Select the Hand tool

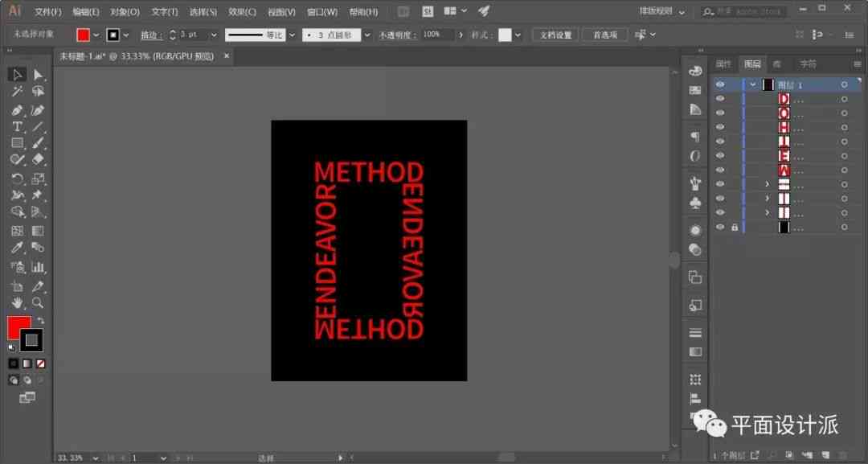click(x=17, y=303)
